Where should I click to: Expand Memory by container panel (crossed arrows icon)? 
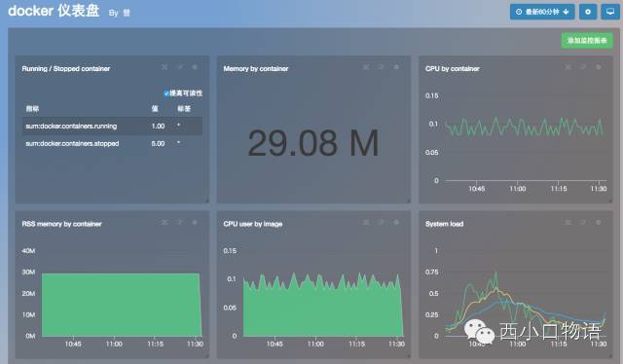point(366,67)
